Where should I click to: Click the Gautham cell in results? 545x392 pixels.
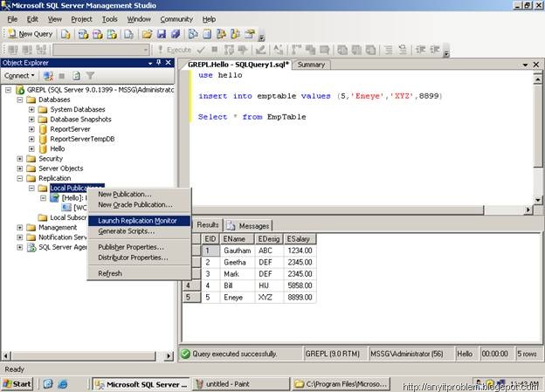point(238,251)
